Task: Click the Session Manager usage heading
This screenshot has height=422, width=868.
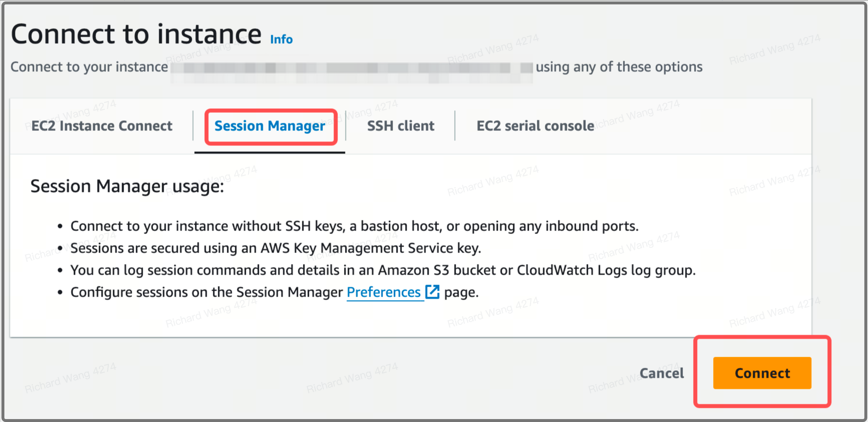Action: (x=127, y=187)
